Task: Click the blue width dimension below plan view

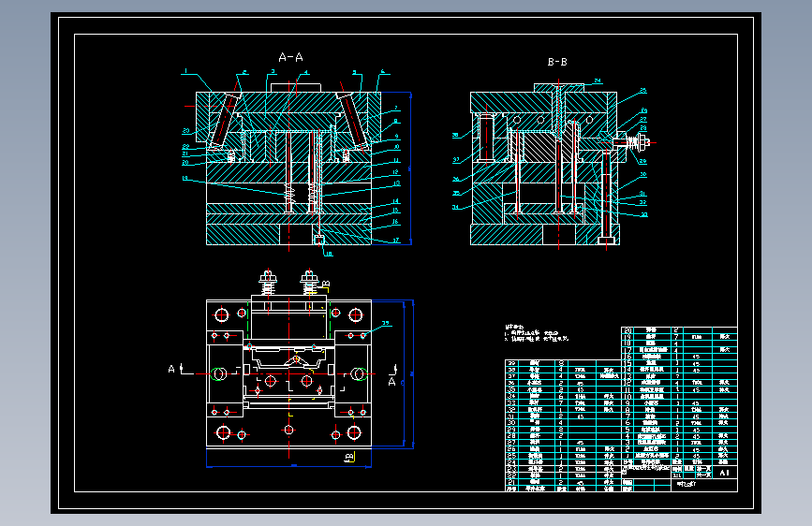Action: pyautogui.click(x=289, y=466)
